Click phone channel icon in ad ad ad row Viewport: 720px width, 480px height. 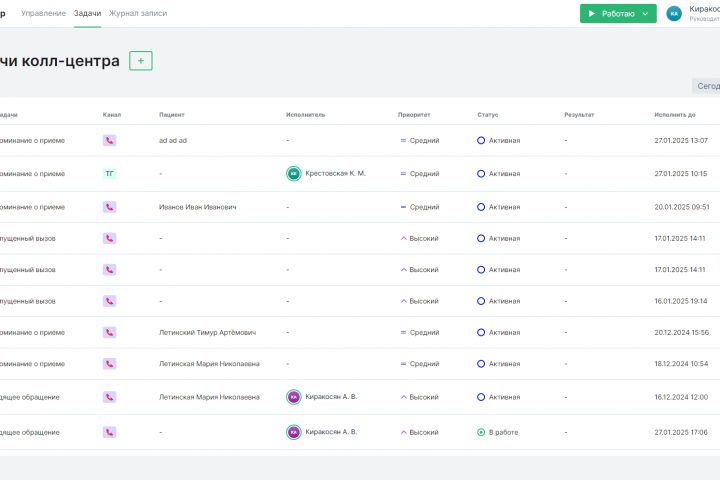110,141
